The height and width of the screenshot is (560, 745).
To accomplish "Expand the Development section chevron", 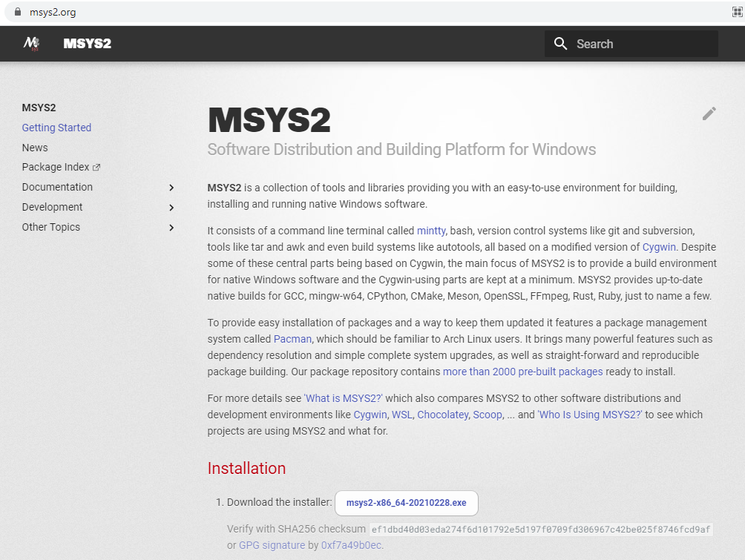I will [171, 208].
